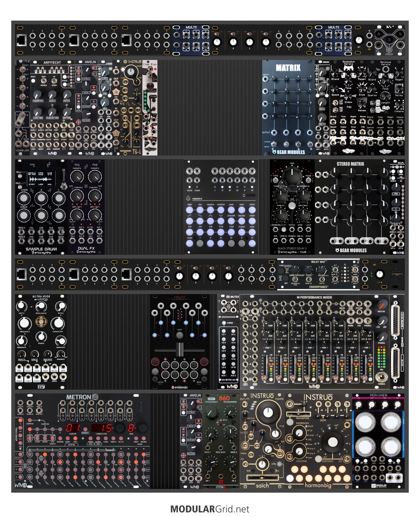Click the OUT jack on Ultra-Kick

(63, 377)
